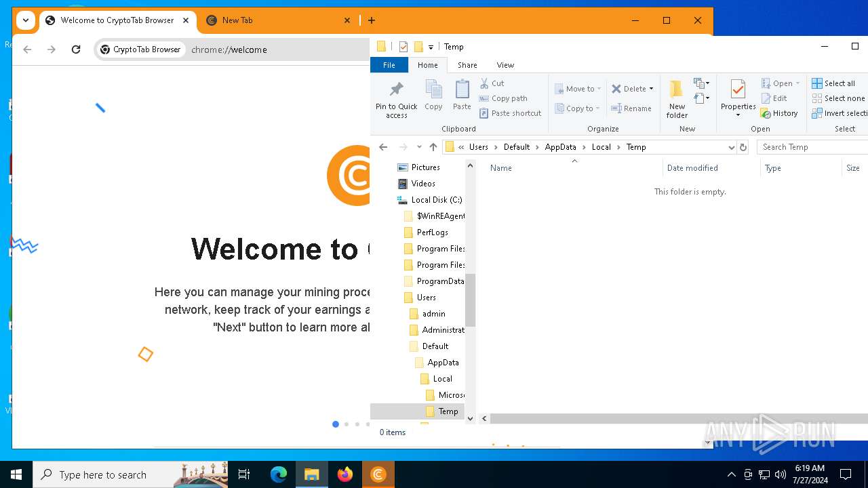Click refresh button beside address bar

tap(743, 147)
